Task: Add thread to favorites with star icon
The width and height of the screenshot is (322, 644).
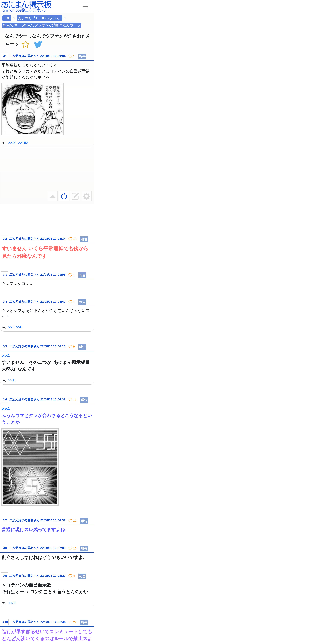Action: (x=25, y=44)
